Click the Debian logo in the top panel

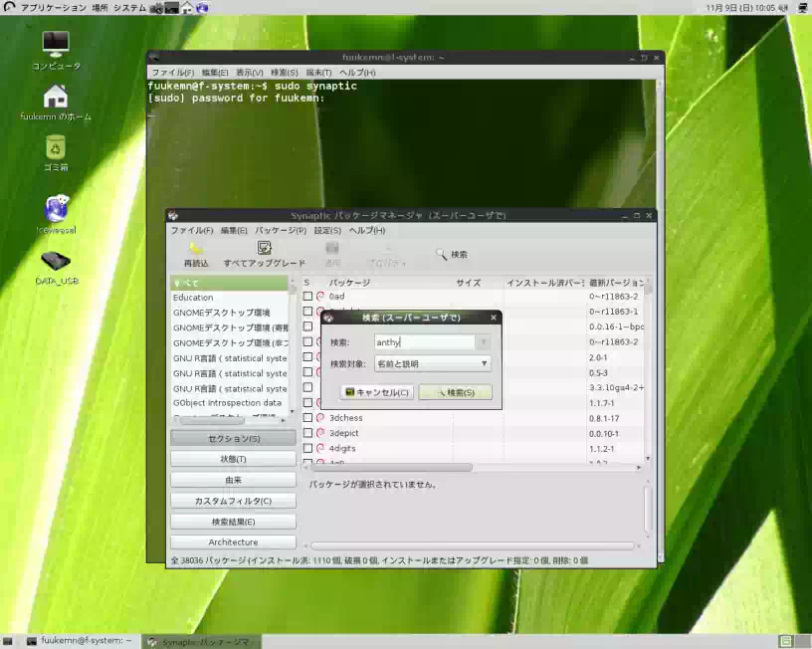click(x=9, y=7)
